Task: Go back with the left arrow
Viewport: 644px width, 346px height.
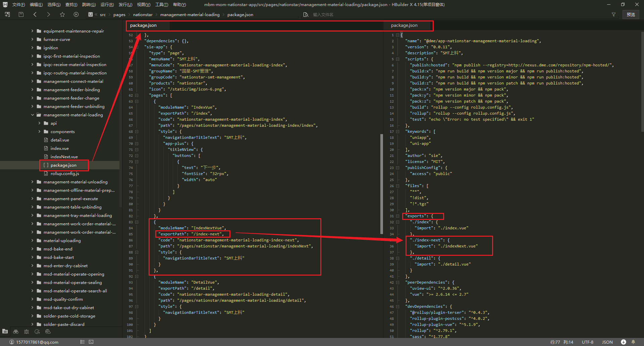Action: (35, 14)
